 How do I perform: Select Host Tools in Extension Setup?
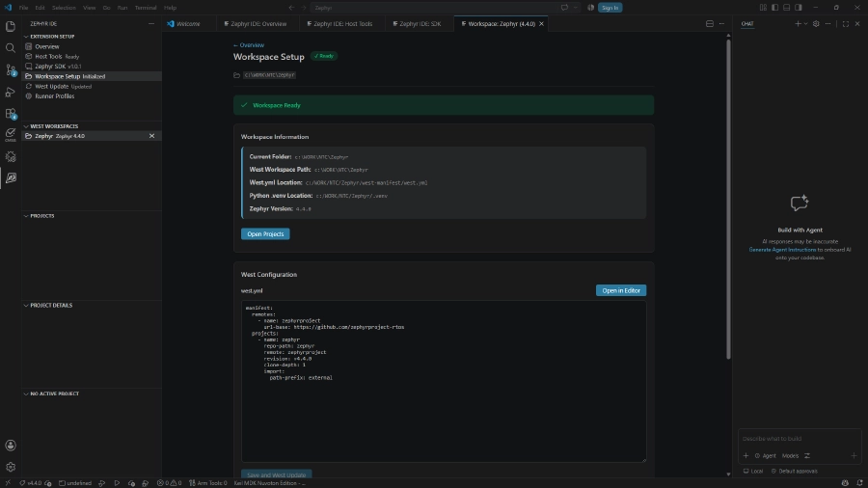coord(92,57)
